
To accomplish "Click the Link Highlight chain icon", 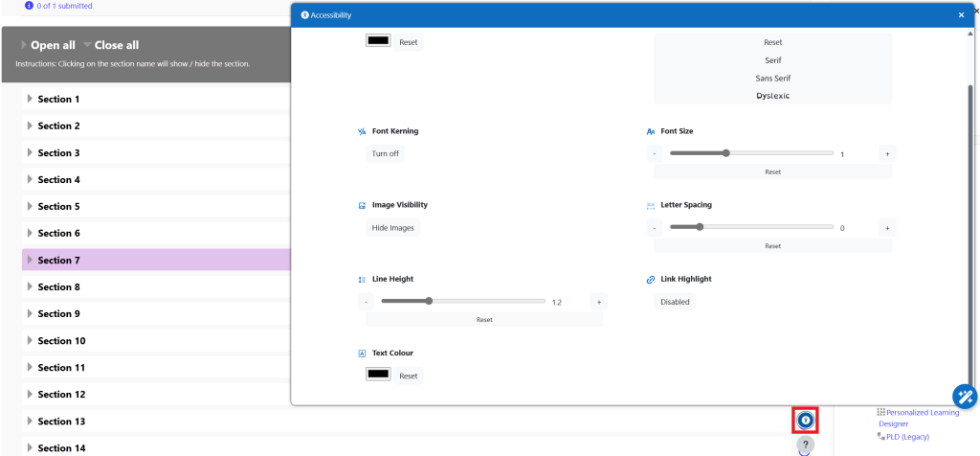I will [x=651, y=280].
